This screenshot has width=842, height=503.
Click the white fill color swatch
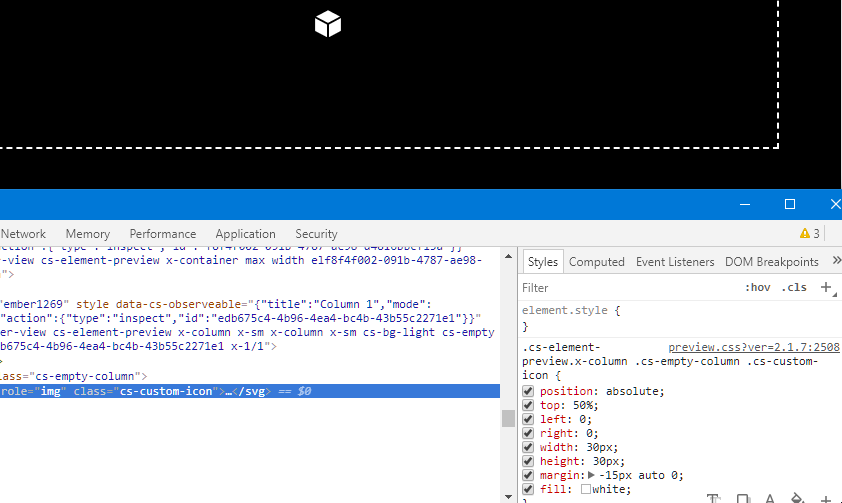(586, 489)
